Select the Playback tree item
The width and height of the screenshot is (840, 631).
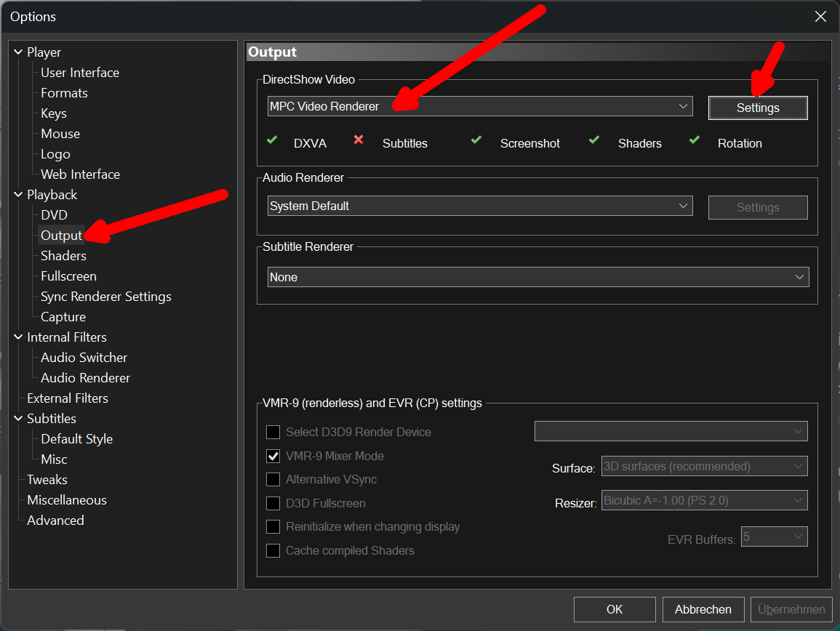[52, 194]
